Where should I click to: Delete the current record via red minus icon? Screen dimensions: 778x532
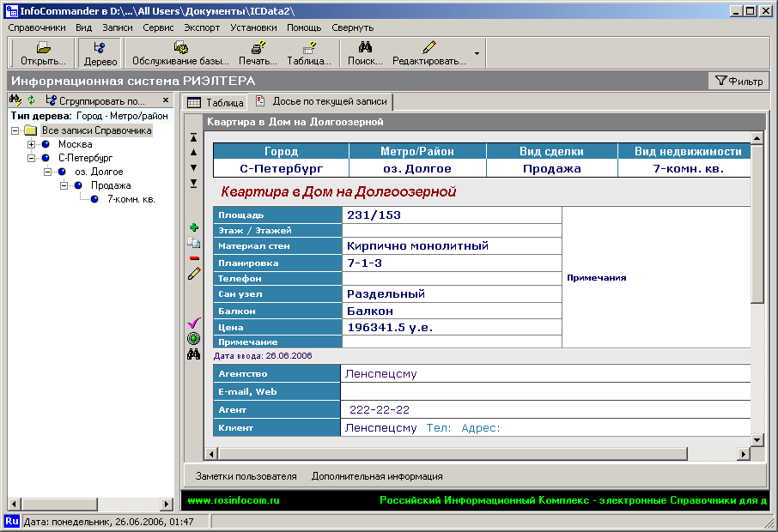[194, 259]
